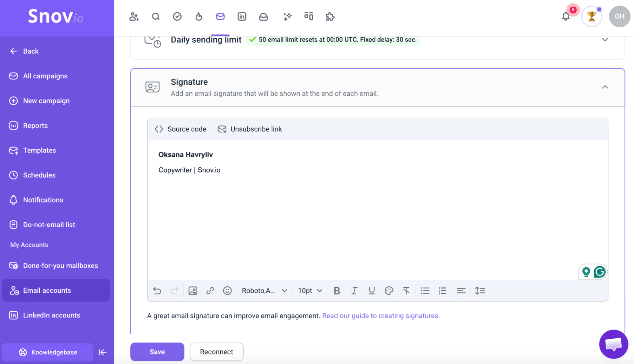Open the Roboto font family dropdown
The width and height of the screenshot is (634, 364).
pyautogui.click(x=265, y=290)
